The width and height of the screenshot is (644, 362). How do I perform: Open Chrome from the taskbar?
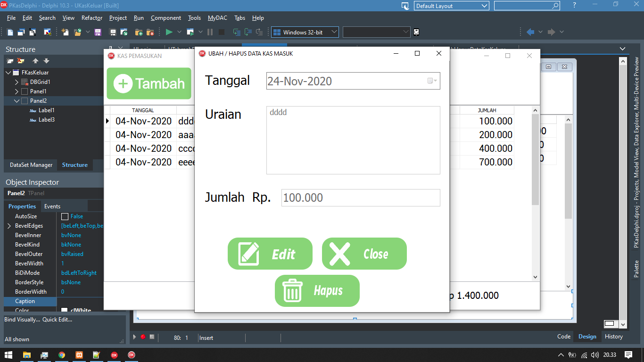(x=62, y=355)
